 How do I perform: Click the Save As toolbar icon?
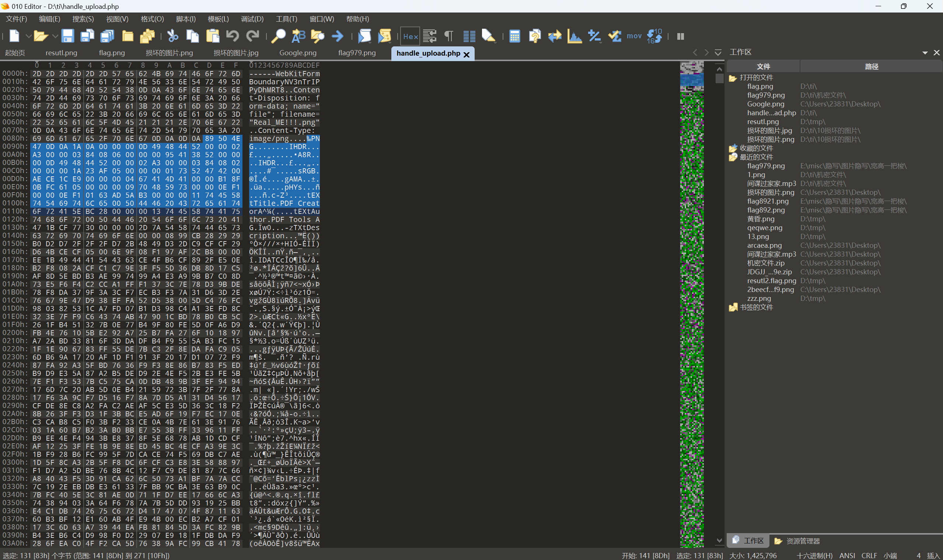87,36
